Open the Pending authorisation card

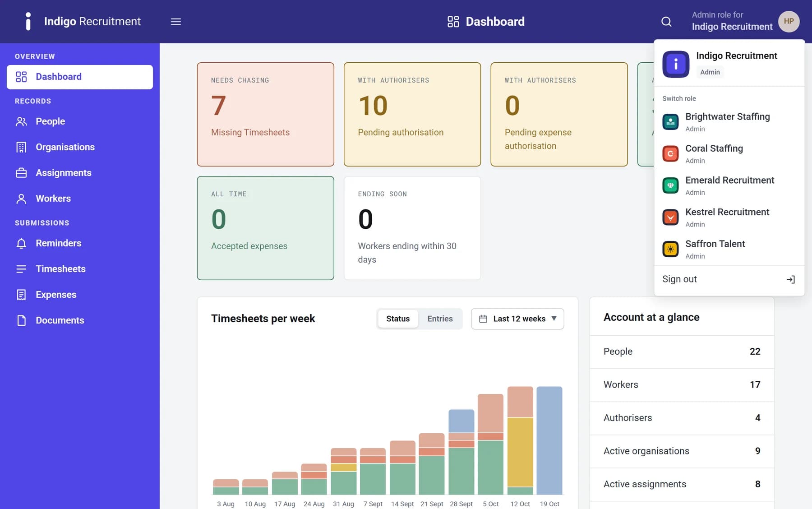click(412, 115)
